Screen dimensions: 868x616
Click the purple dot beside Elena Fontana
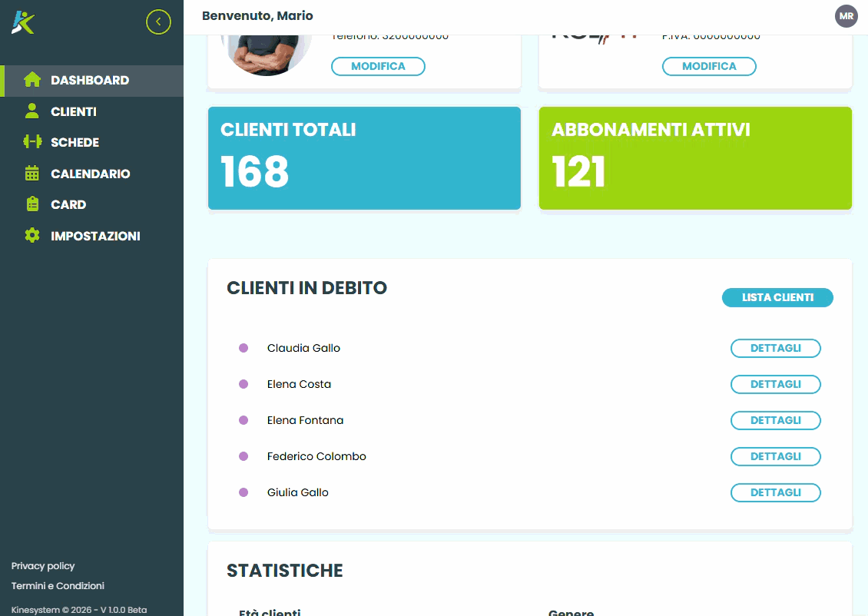click(x=244, y=420)
